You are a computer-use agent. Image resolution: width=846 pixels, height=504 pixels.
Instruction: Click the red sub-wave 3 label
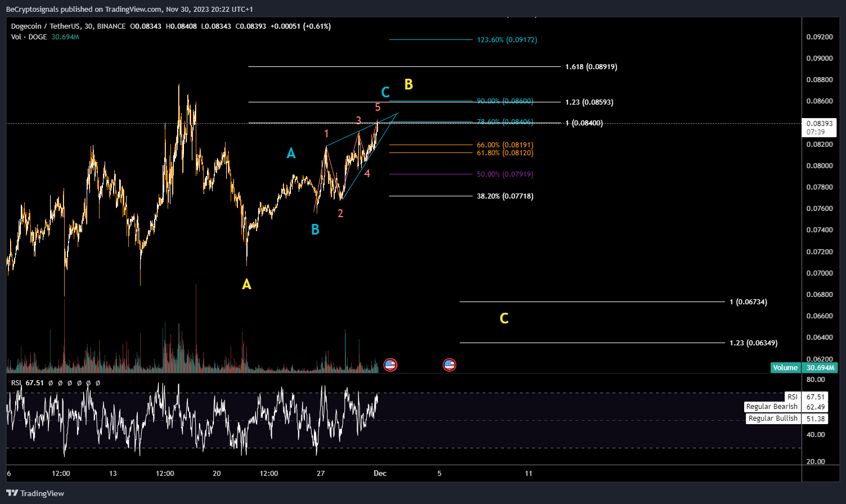358,120
